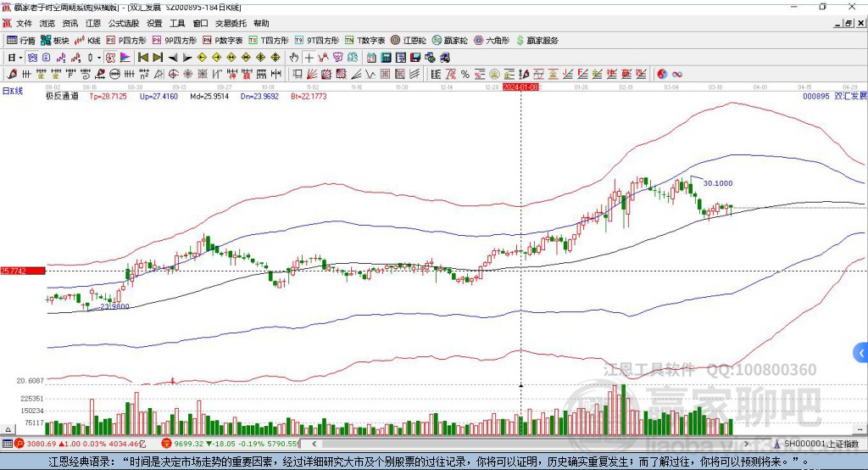This screenshot has height=470, width=868.
Task: Open the T四方形 time square
Action: (x=269, y=41)
